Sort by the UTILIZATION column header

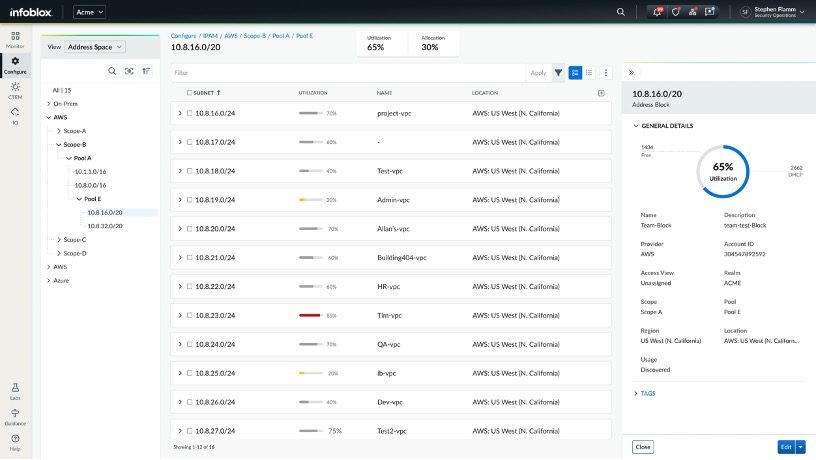point(313,93)
